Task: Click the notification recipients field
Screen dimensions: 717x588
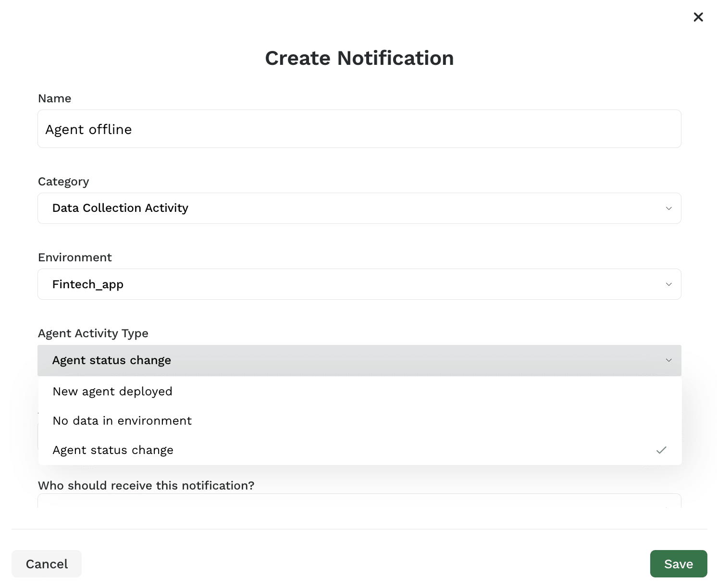Action: click(358, 501)
